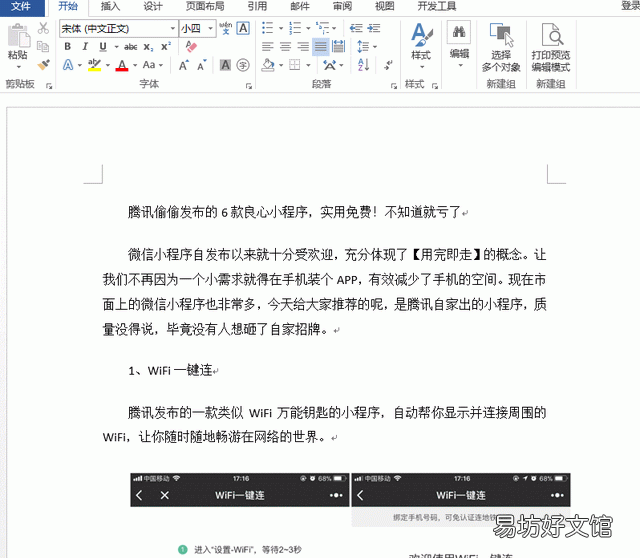The width and height of the screenshot is (640, 558).
Task: Apply distributed alignment
Action: (x=338, y=47)
